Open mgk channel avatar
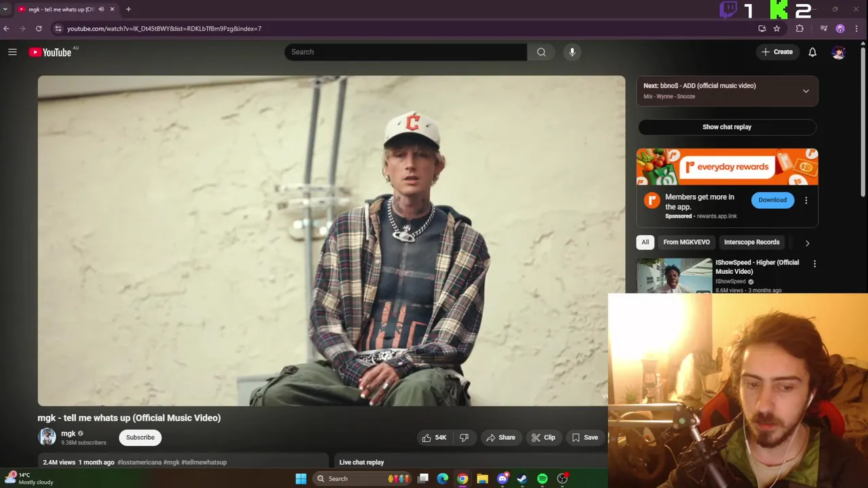This screenshot has width=868, height=488. 47,437
